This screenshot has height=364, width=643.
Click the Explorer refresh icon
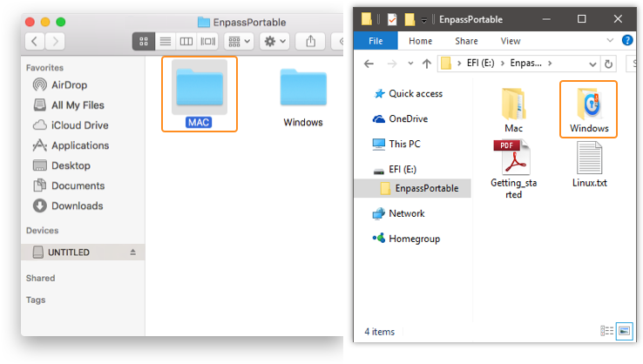click(609, 64)
